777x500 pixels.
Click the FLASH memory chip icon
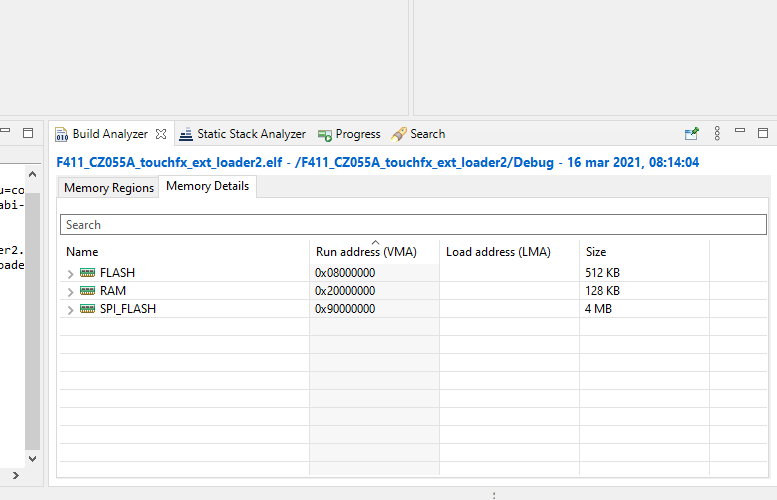tap(87, 273)
